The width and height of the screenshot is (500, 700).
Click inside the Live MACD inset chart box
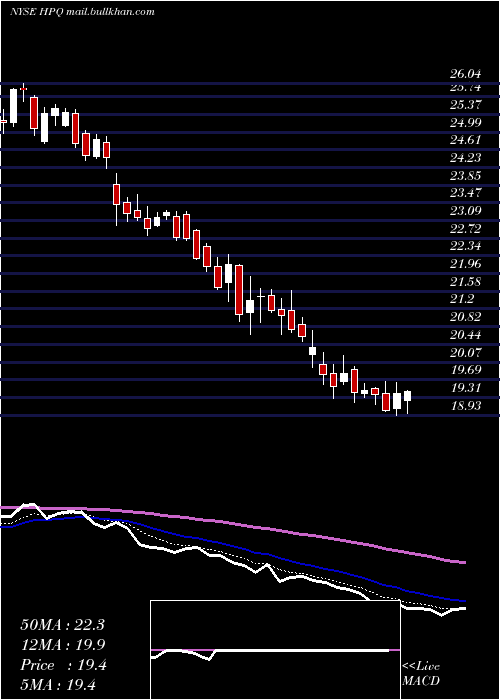pos(275,650)
